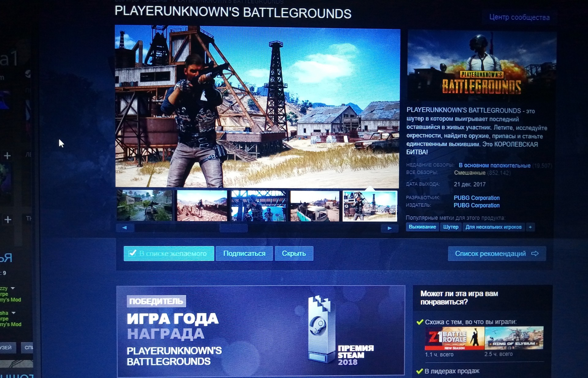Click the Скрыть ignore button

[294, 253]
